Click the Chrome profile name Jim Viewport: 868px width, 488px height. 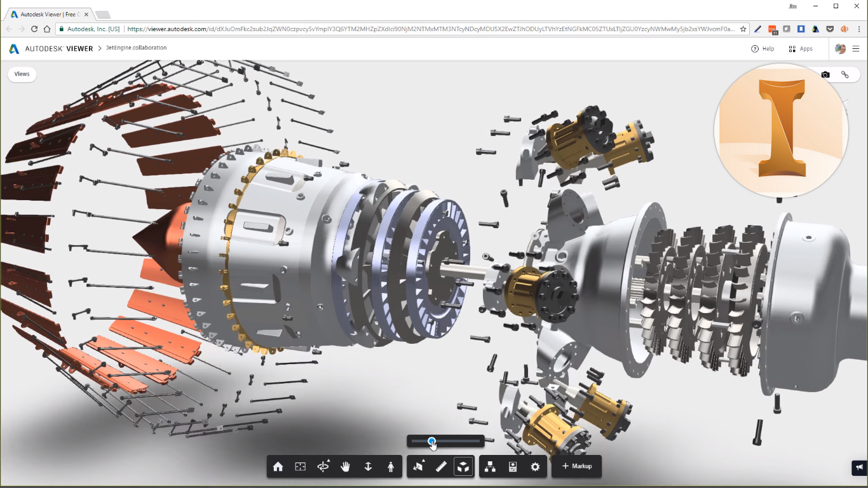click(x=792, y=6)
